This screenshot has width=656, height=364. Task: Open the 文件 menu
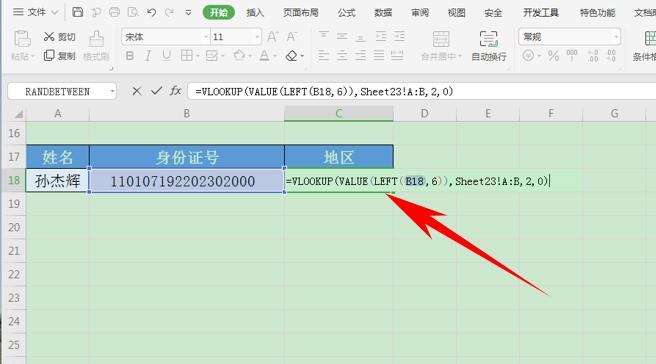tap(36, 13)
